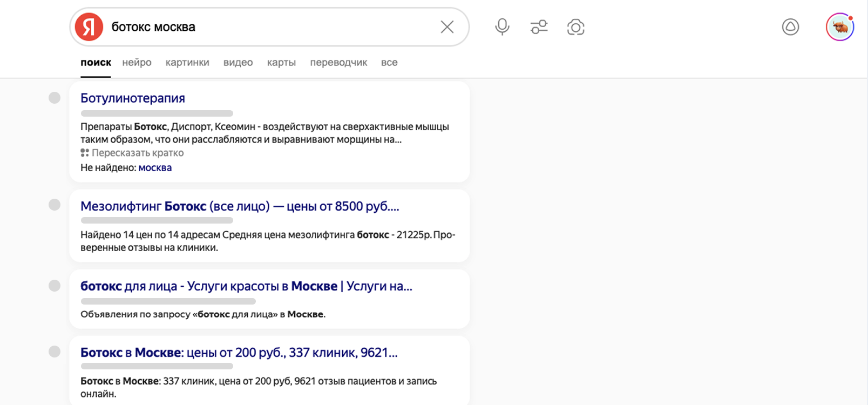Start voice search with the microphone icon
This screenshot has height=405, width=868.
(x=502, y=27)
